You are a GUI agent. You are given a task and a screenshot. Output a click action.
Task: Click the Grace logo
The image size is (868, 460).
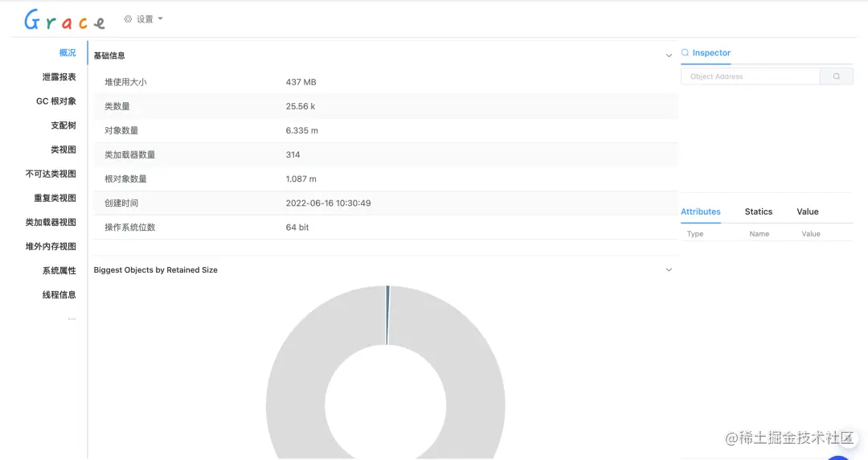(x=65, y=20)
